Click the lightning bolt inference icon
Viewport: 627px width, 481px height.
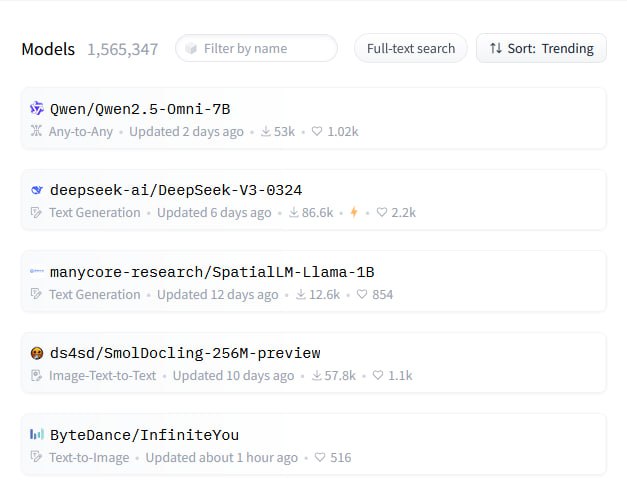tap(354, 213)
